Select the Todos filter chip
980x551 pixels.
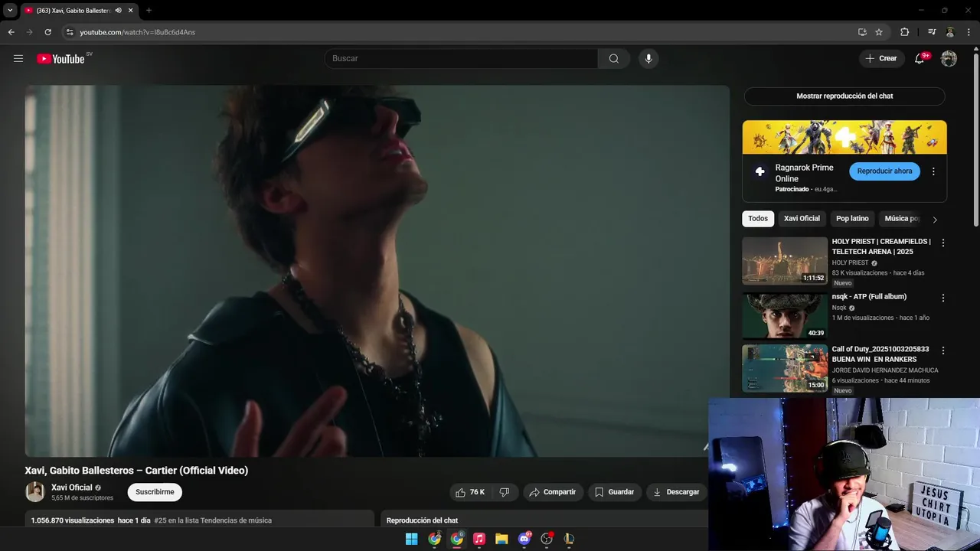tap(758, 219)
